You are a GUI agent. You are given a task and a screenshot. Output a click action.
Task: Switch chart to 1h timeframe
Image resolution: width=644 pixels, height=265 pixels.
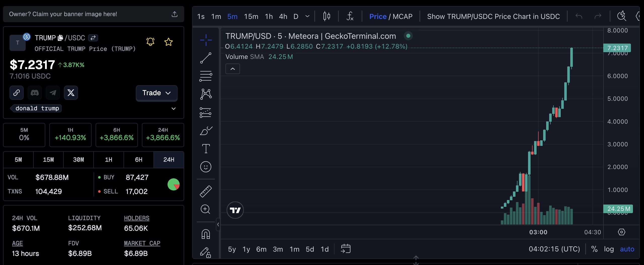pos(269,16)
